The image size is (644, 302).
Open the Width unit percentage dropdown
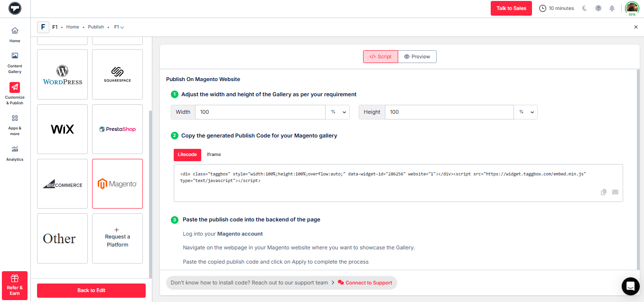337,112
